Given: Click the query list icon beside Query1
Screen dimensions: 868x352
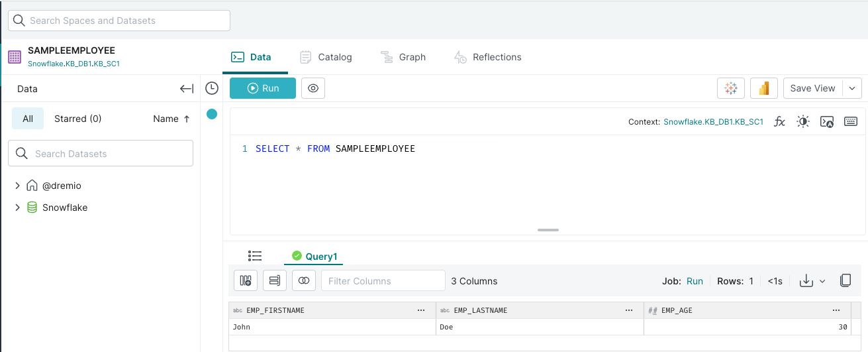Looking at the screenshot, I should [255, 256].
